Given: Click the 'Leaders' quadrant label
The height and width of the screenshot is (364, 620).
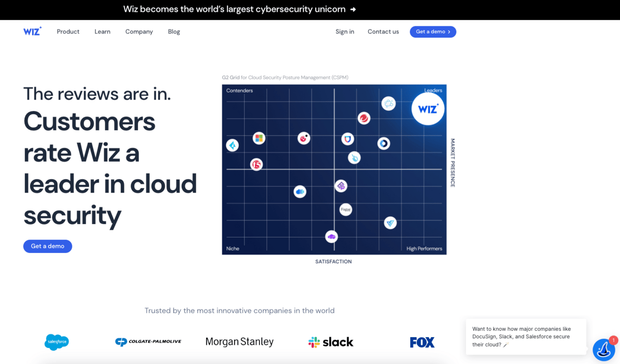Looking at the screenshot, I should point(433,90).
